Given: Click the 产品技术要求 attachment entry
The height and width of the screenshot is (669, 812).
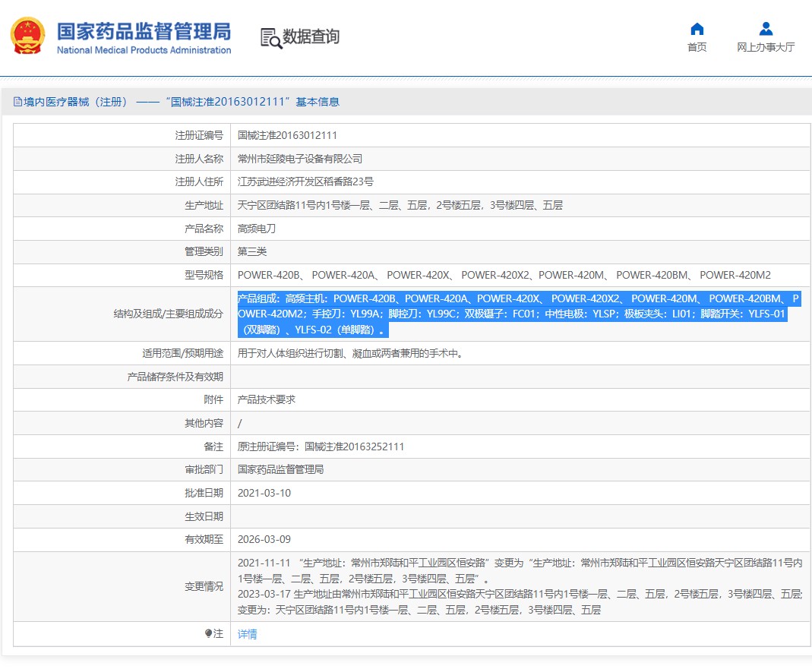Looking at the screenshot, I should point(266,399).
